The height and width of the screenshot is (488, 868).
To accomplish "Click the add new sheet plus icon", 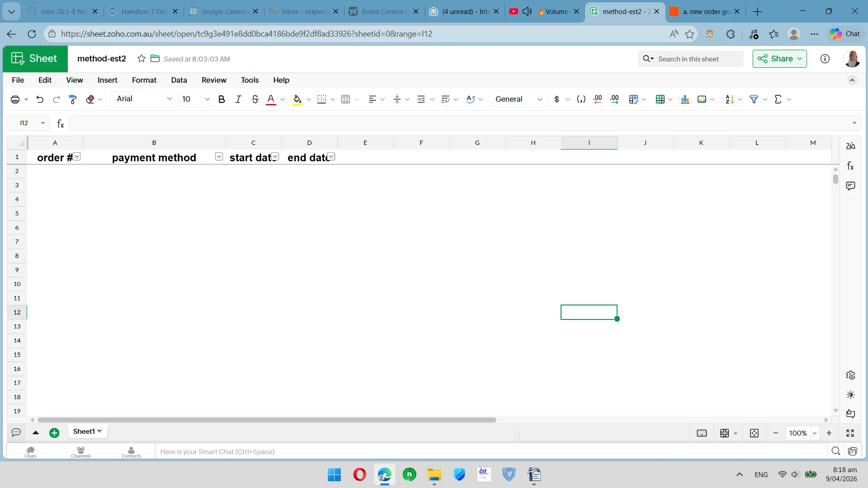I will (x=54, y=433).
